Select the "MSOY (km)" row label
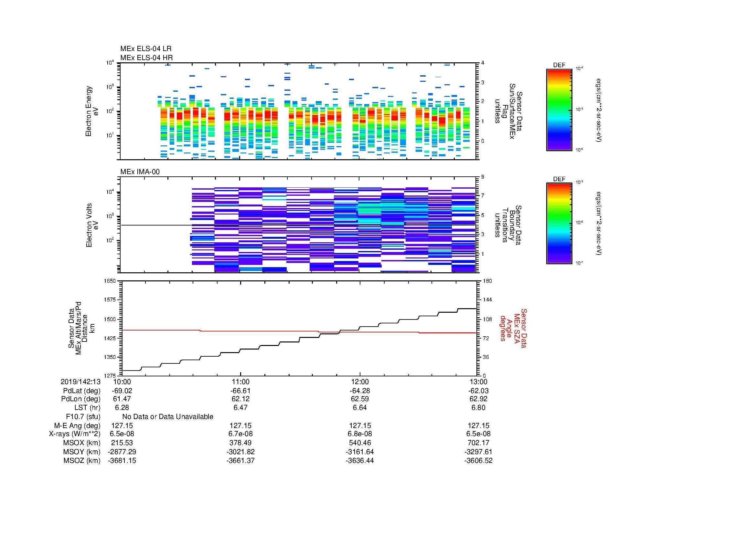 [82, 452]
